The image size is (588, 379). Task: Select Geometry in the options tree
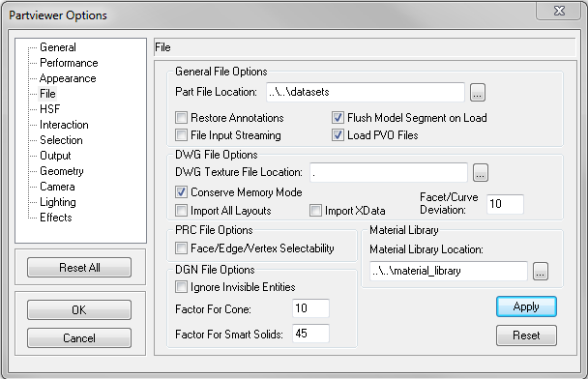pos(62,171)
